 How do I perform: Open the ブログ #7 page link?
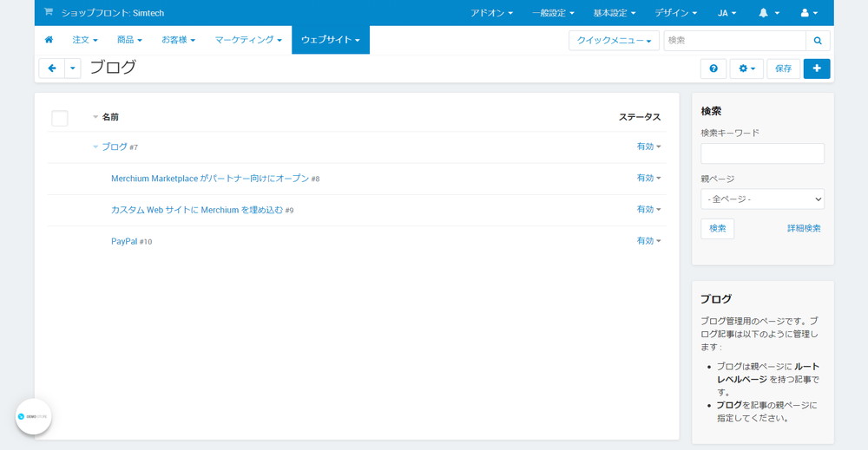tap(115, 147)
